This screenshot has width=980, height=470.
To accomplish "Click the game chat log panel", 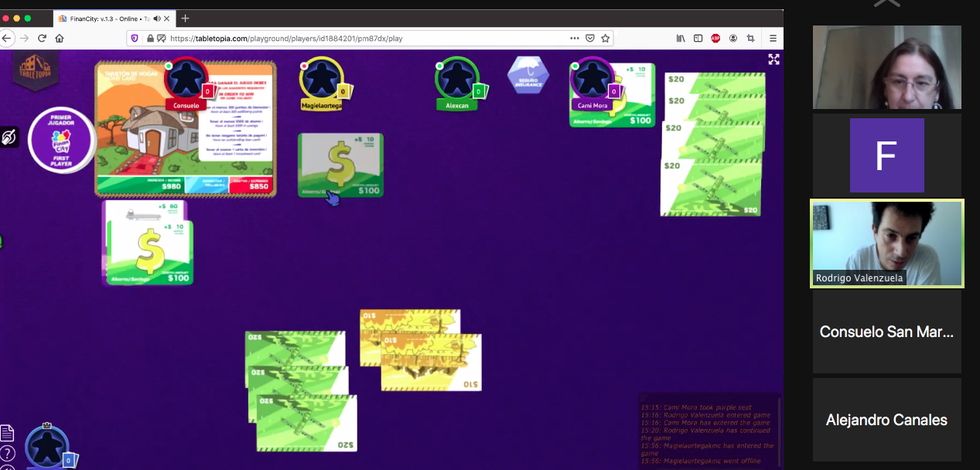I will coord(709,431).
